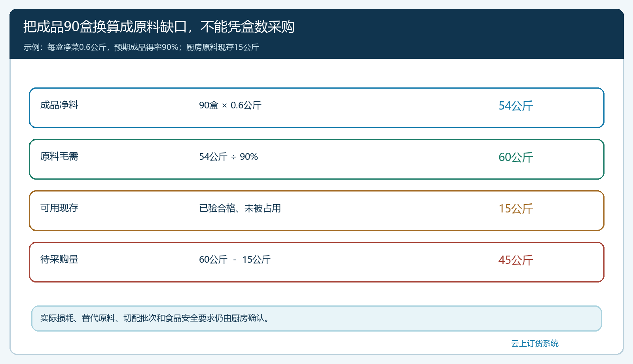Click the footnote about 实际损耗、替代原料
The image size is (633, 364).
click(156, 318)
